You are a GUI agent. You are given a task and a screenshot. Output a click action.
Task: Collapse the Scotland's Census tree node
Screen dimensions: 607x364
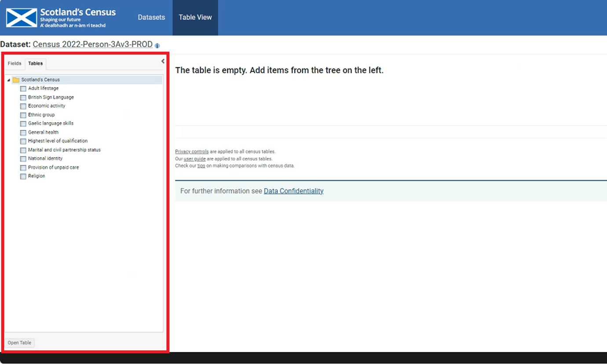[x=9, y=80]
